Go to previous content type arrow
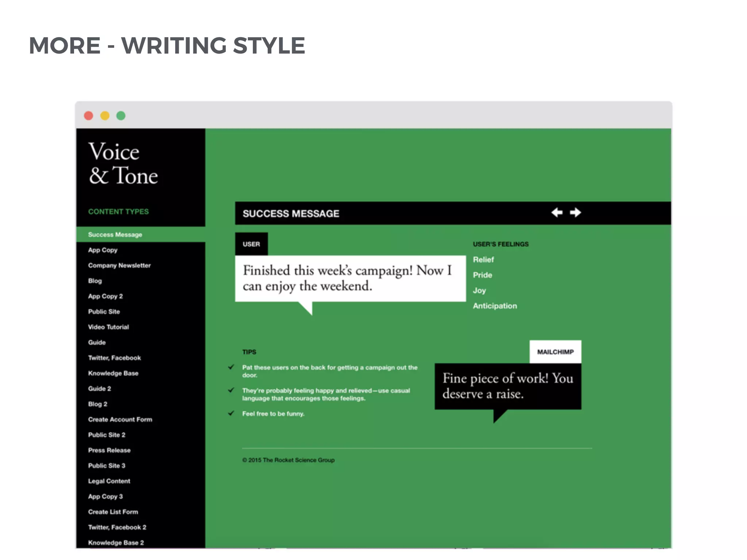Viewport: 747px width, 560px height. [557, 213]
